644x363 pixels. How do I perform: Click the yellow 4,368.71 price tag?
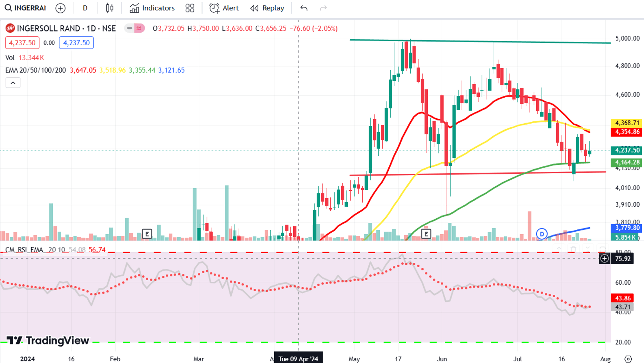point(627,123)
